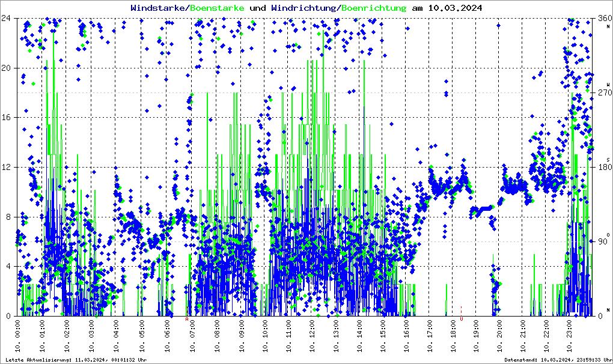Image resolution: width=613 pixels, height=364 pixels.
Task: Click the green 'Boenstarke' title label
Action: coord(218,8)
